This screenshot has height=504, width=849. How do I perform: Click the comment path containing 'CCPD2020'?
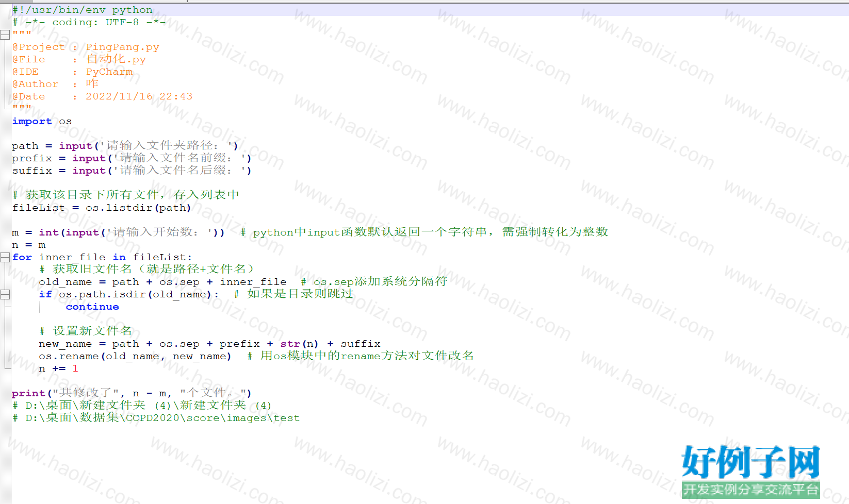(156, 418)
